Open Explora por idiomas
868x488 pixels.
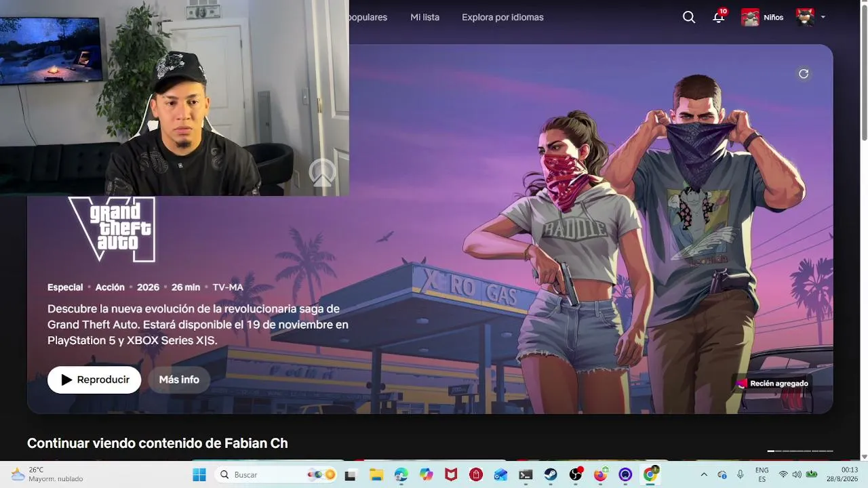[502, 18]
